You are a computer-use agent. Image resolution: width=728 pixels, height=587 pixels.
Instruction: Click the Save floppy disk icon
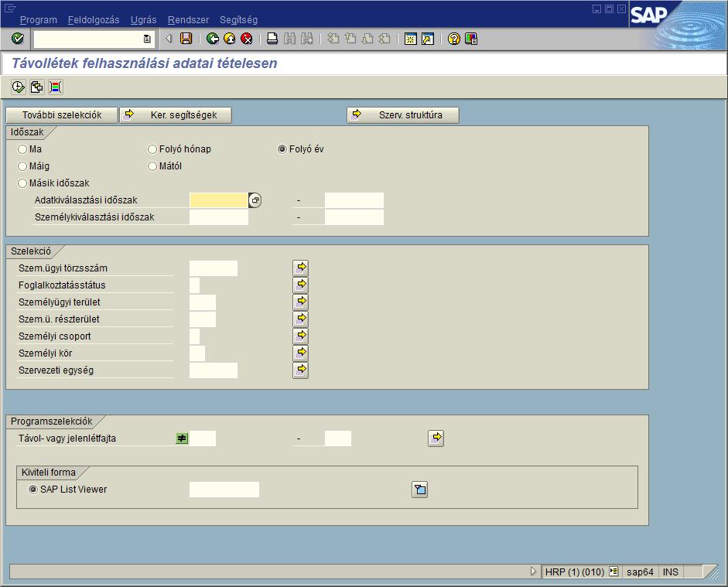tap(186, 39)
